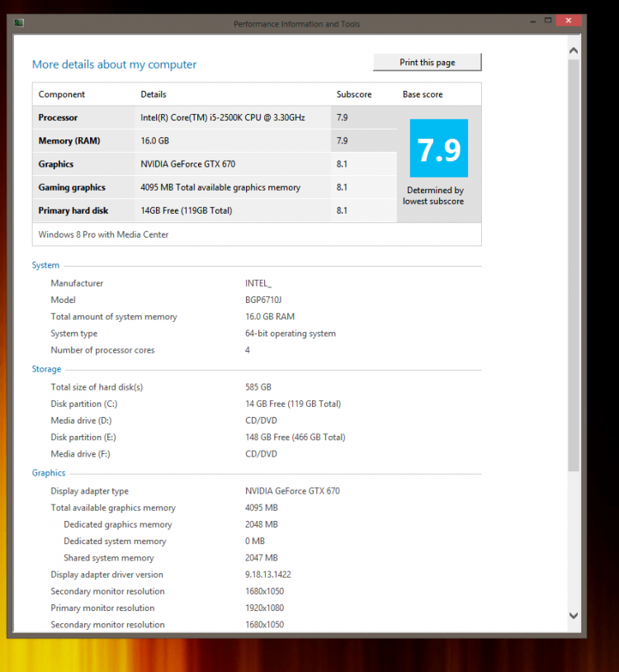Click '148 GB Free (466 GB Total)' value

point(295,438)
